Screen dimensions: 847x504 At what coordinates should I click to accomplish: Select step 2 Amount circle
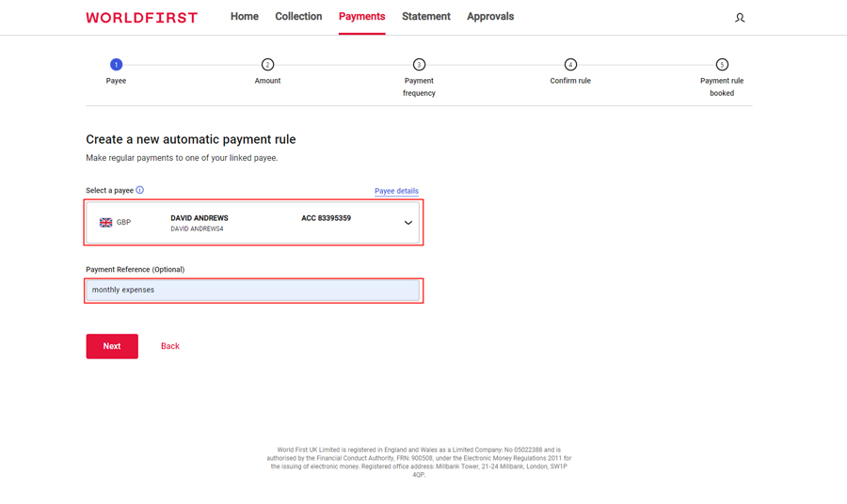pyautogui.click(x=267, y=65)
